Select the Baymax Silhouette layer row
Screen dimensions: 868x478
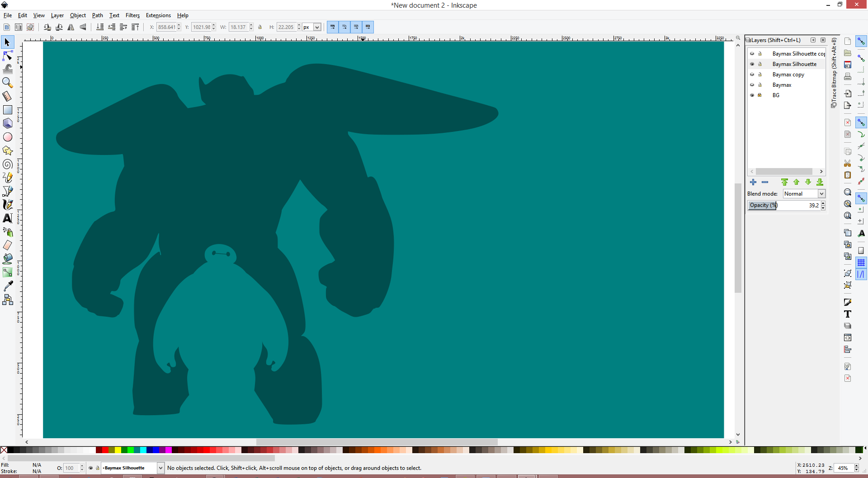(787, 64)
